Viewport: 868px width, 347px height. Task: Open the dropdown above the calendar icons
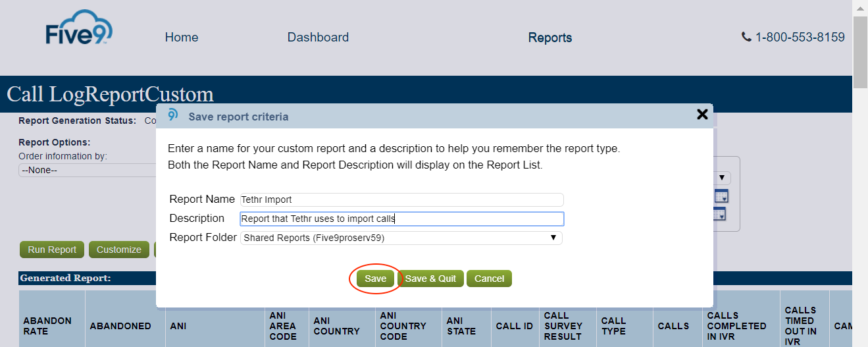coord(723,178)
